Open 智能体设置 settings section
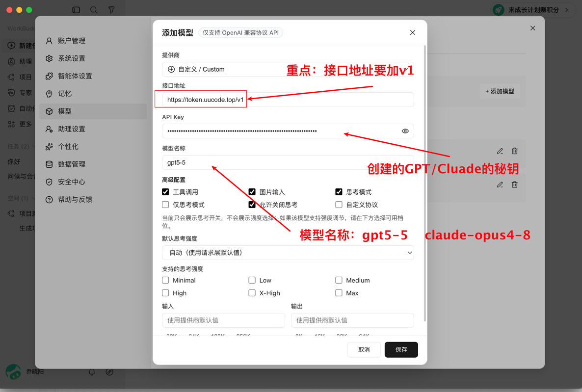This screenshot has width=582, height=392. pyautogui.click(x=93, y=76)
